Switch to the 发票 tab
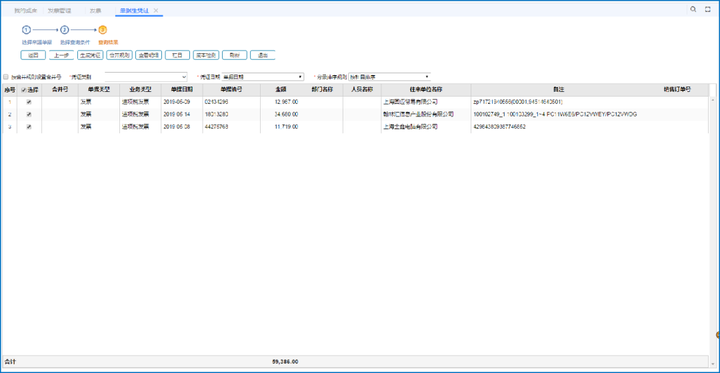The height and width of the screenshot is (373, 720). tap(96, 10)
